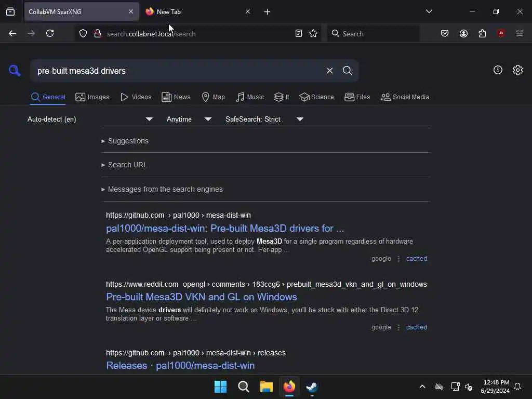Click the SearXNG logo magnifier
532x399 pixels.
(15, 71)
